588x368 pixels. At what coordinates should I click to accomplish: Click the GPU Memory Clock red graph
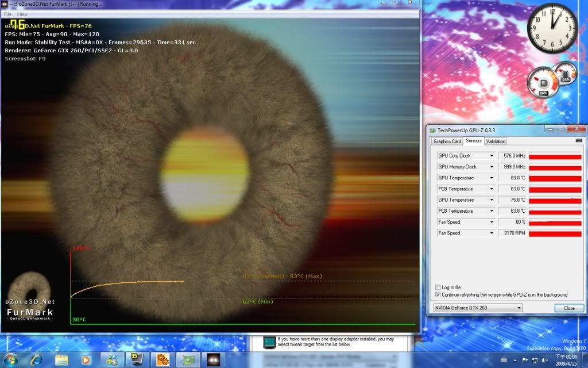[x=555, y=167]
